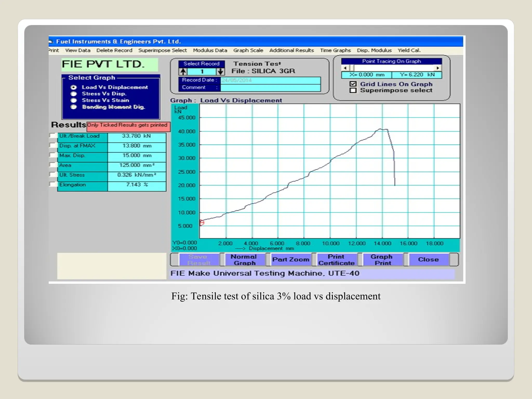Click the FIE Make Universal Testing Machine status text
The height and width of the screenshot is (399, 532).
pos(265,274)
